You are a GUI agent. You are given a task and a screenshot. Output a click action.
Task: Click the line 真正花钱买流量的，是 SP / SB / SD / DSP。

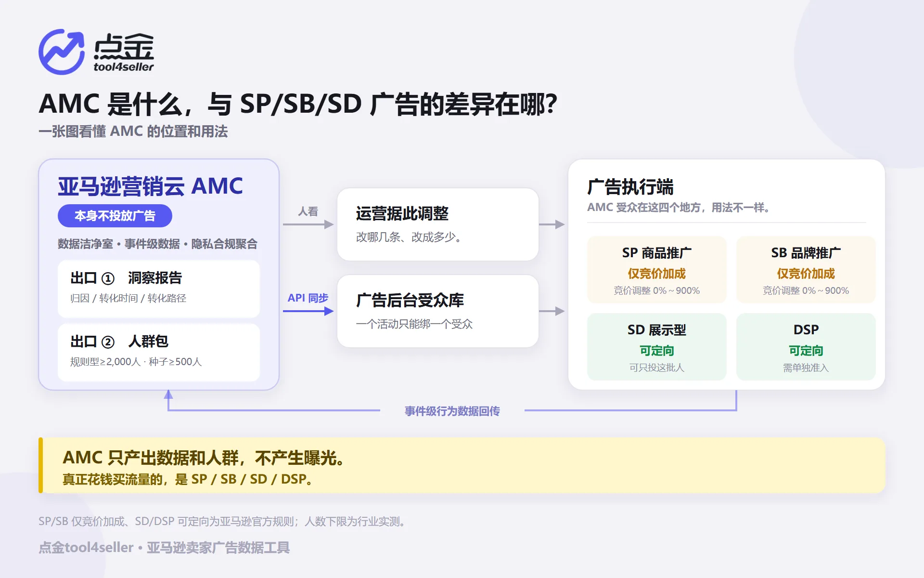[188, 479]
